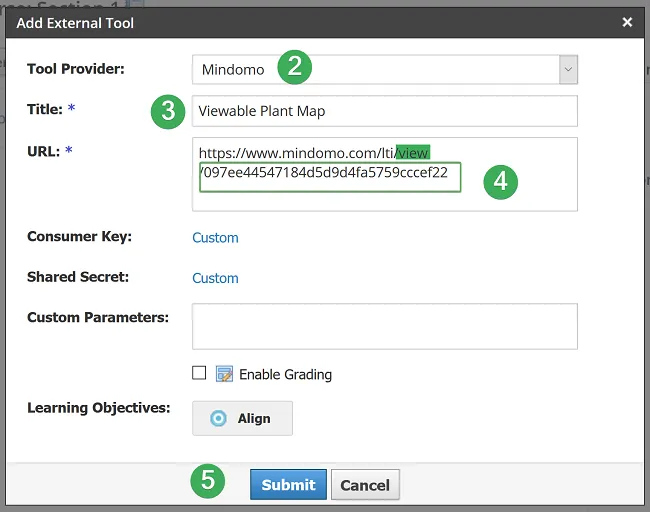The height and width of the screenshot is (512, 650).
Task: Click the Custom link beside Consumer Key
Action: (215, 238)
